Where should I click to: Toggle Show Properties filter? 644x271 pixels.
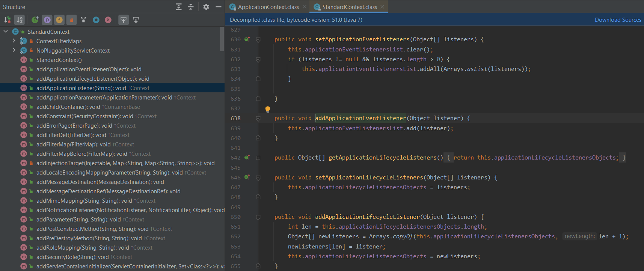47,20
